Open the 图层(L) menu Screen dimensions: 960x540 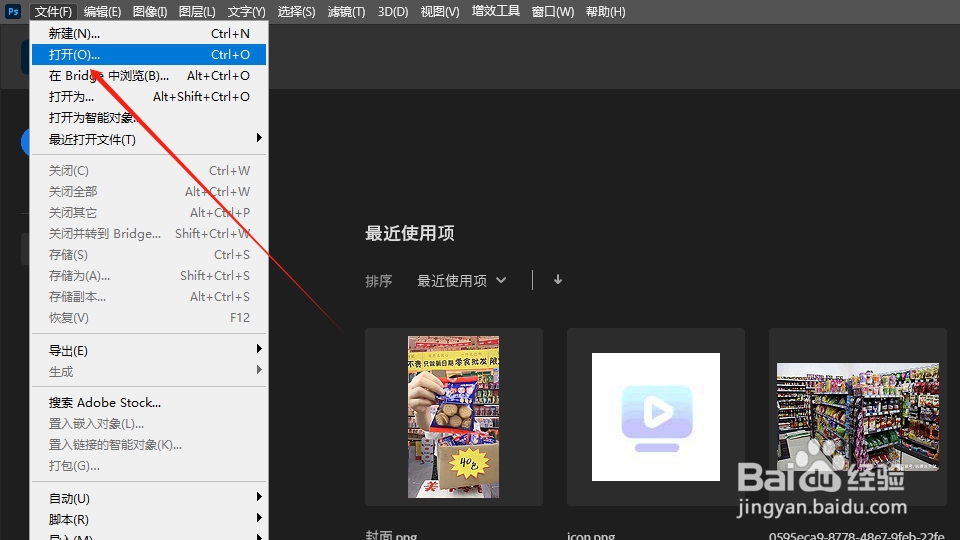coord(197,12)
